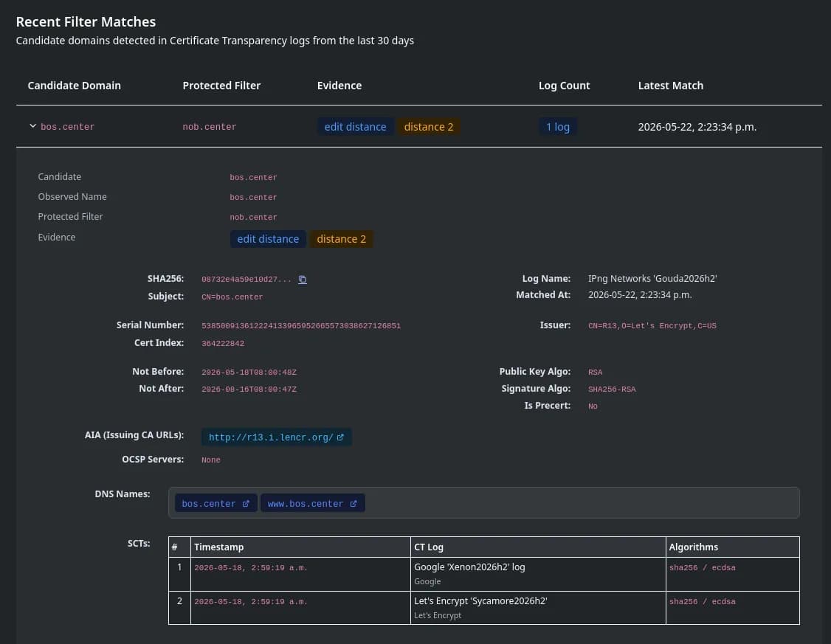Click Google 'Xenon2026h2' log in SCTs table
The width and height of the screenshot is (831, 644).
469,567
